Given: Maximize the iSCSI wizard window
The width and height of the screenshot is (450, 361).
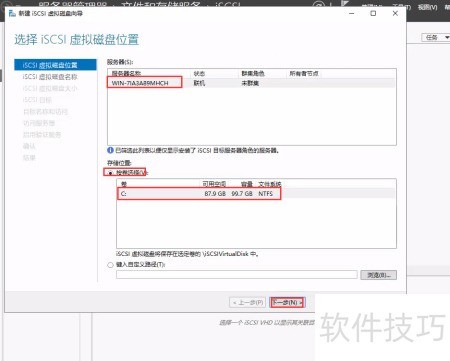Looking at the screenshot, I should (x=373, y=13).
